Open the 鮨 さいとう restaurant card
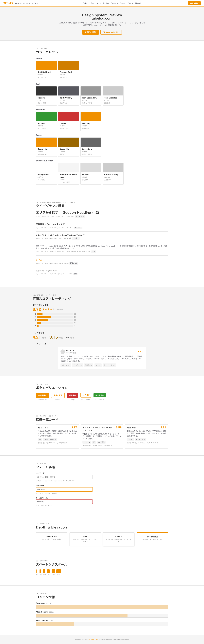Viewport: 204px width, 644px height. point(57,436)
